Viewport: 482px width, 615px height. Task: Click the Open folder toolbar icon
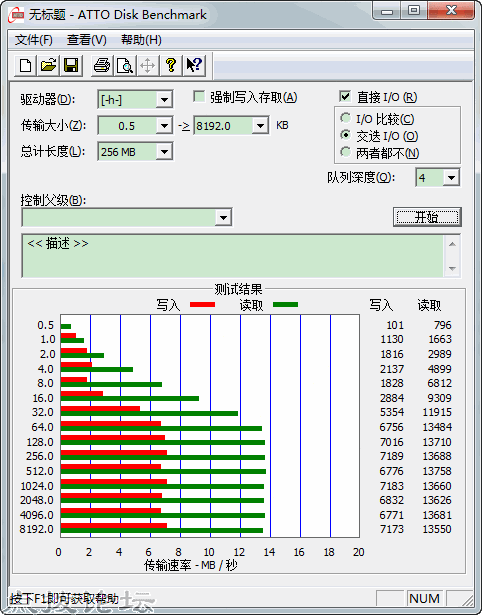click(x=49, y=65)
